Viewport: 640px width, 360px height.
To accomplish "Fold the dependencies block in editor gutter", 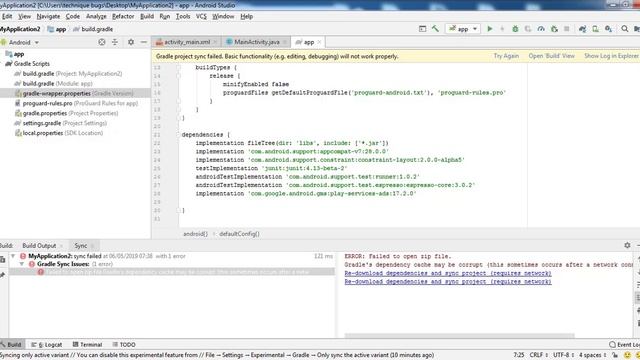I will click(x=178, y=134).
